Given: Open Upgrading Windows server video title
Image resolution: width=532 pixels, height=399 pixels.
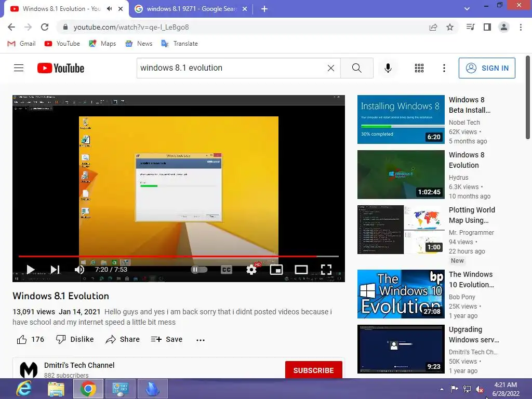Looking at the screenshot, I should (474, 335).
